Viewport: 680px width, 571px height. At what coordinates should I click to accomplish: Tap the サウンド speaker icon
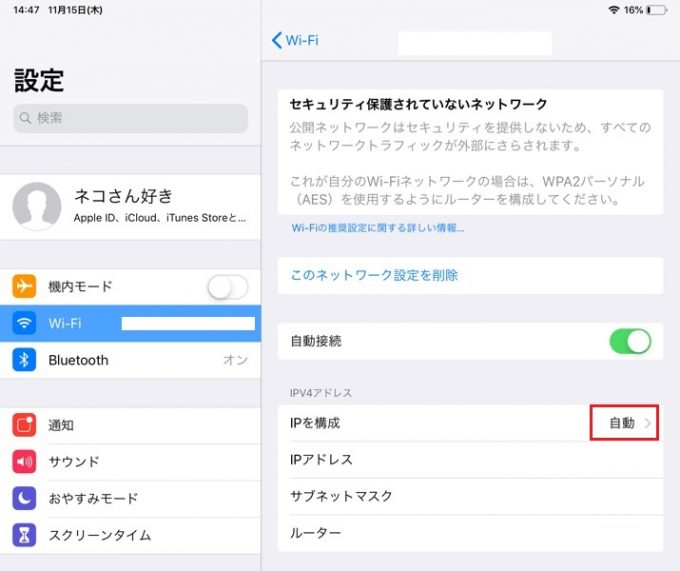(x=24, y=462)
